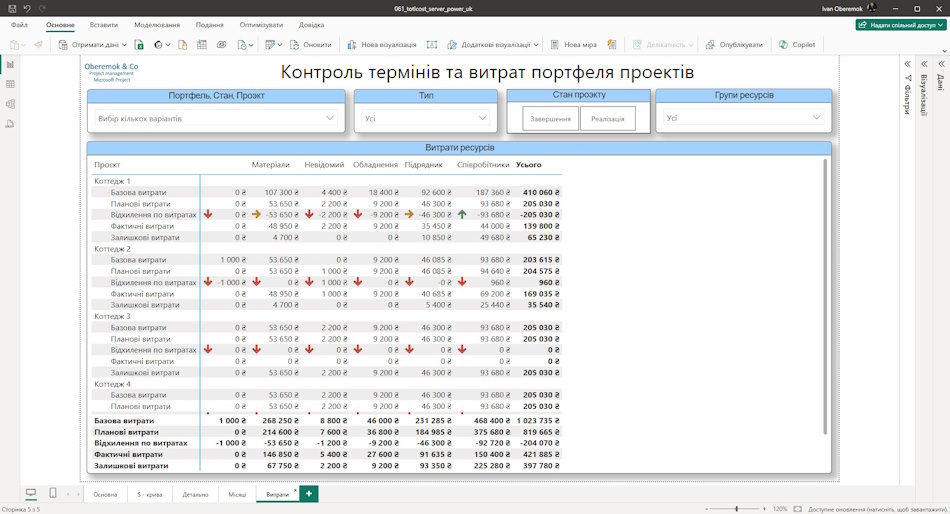Click the table's vertical scrollbar
The height and width of the screenshot is (514, 950).
(x=825, y=296)
